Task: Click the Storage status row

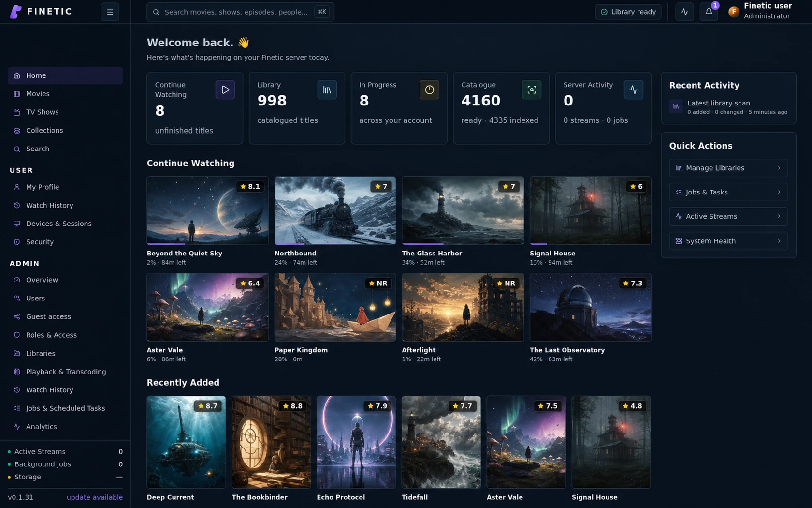Action: [65, 477]
